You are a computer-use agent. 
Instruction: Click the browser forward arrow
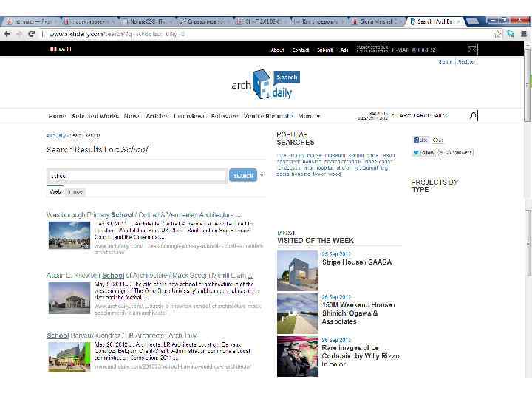[x=19, y=34]
